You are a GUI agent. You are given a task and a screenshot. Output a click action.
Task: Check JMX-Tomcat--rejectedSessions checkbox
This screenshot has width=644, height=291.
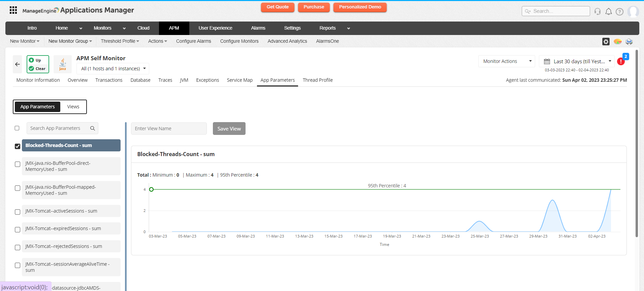point(18,248)
